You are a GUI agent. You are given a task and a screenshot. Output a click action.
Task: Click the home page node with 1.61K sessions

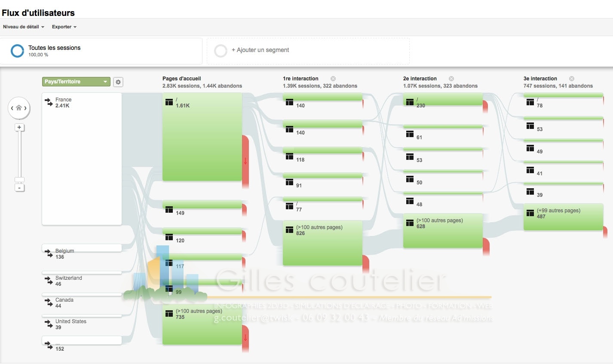(202, 138)
